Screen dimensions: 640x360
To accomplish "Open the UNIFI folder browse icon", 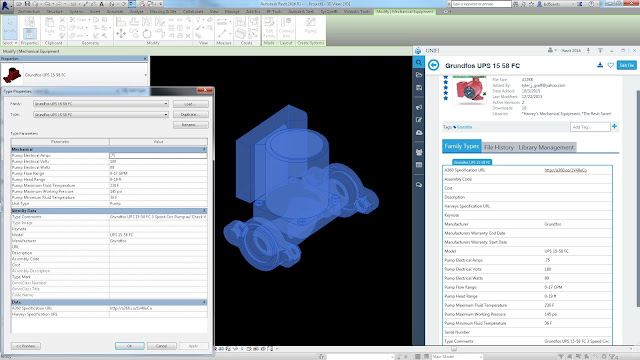I will (x=418, y=75).
